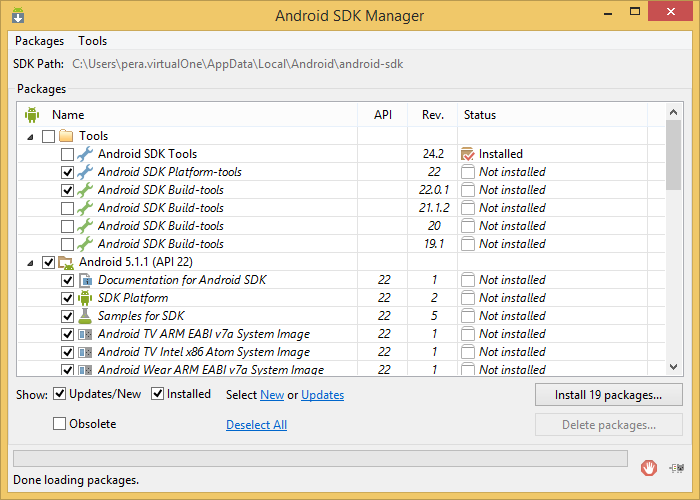Click the Android 5.1.1 (API 22) folder icon
Screen dimensions: 700x500
(66, 262)
